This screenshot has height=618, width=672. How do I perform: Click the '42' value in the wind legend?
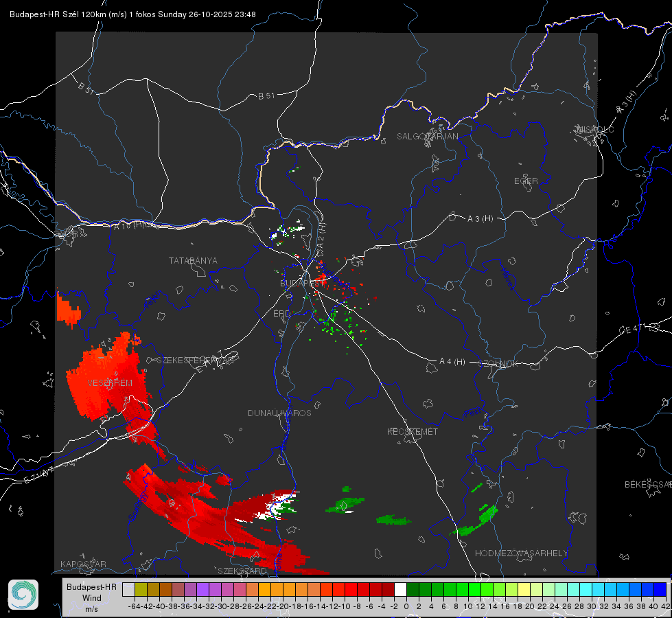665,606
